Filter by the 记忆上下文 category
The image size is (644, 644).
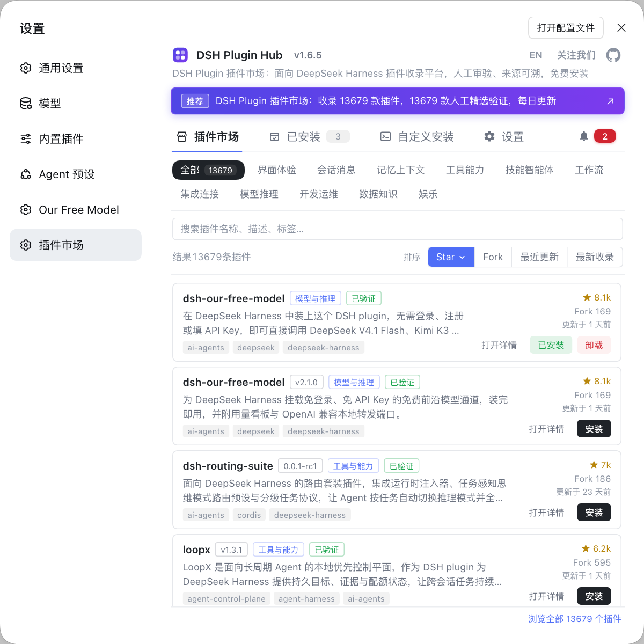[401, 170]
